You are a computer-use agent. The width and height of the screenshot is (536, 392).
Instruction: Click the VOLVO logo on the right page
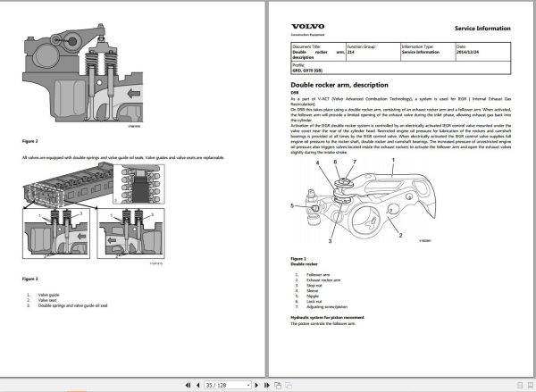(x=307, y=26)
